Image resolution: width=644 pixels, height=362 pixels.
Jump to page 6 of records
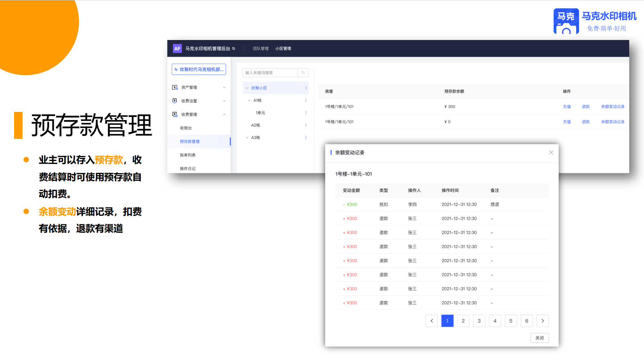527,321
